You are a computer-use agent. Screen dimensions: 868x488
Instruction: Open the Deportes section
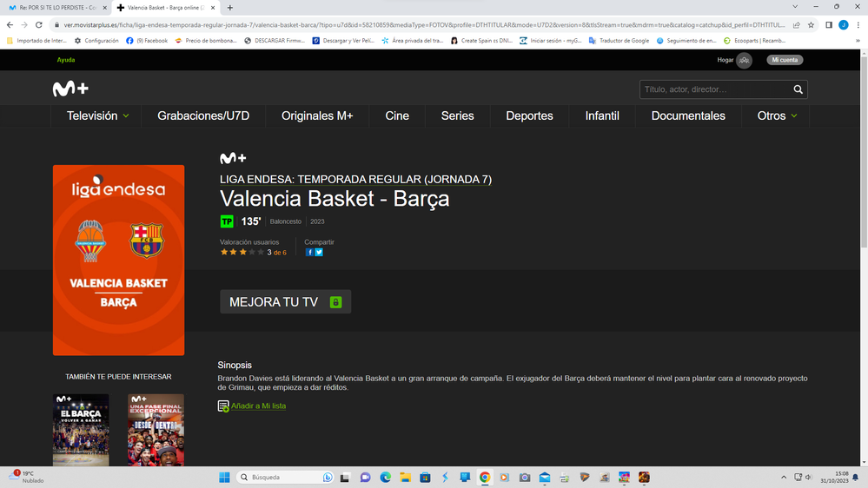point(529,115)
